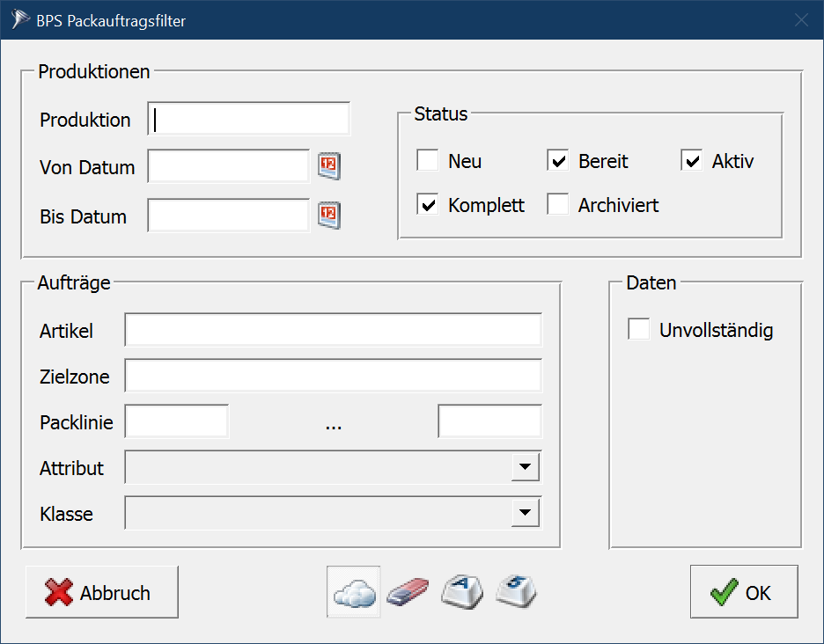
Task: Click the cloud icon button
Action: coord(354,592)
